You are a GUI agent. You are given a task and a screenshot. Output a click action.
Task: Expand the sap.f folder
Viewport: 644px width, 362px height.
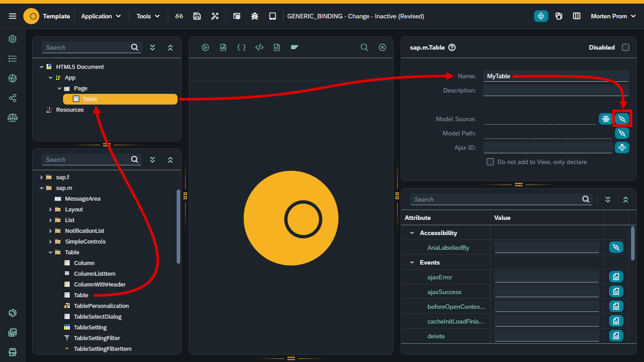[x=42, y=177]
